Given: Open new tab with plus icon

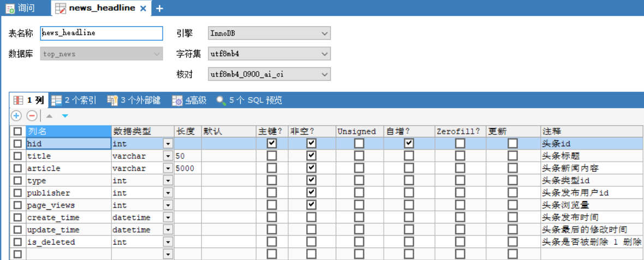Looking at the screenshot, I should (159, 9).
